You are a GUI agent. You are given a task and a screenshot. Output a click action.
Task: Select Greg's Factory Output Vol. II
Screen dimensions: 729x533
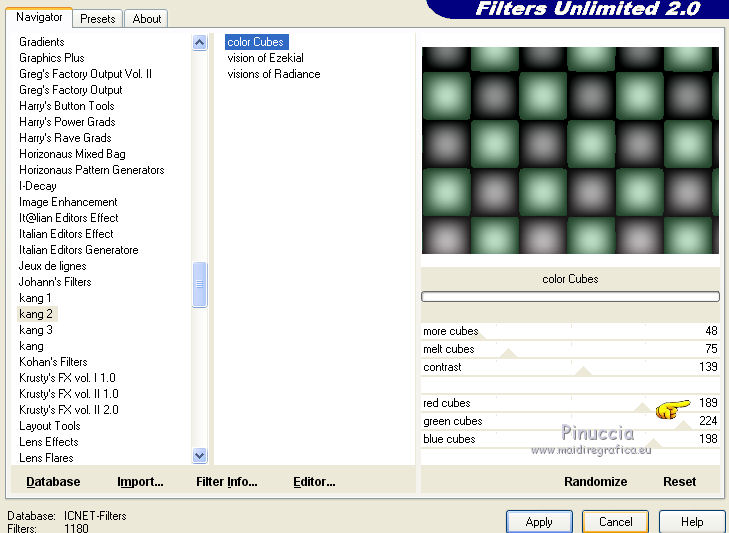point(86,74)
